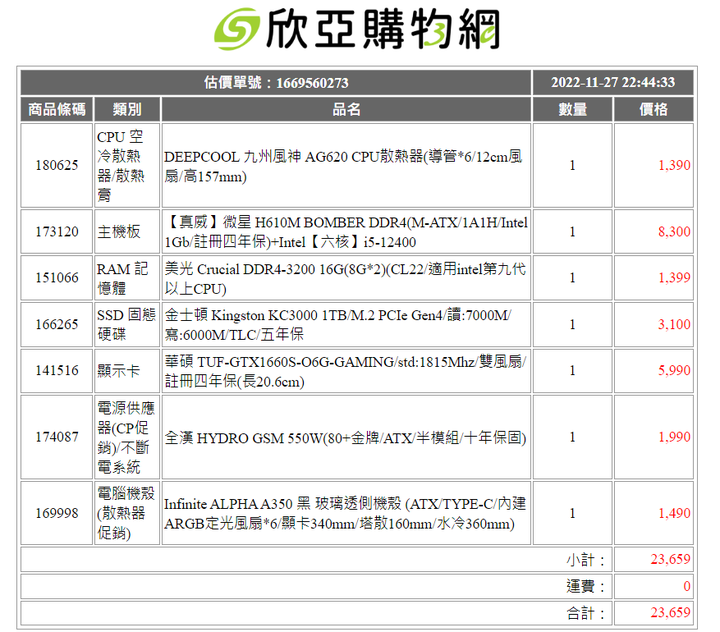This screenshot has height=632, width=720.
Task: Click category cell 主機板
Action: tap(127, 231)
